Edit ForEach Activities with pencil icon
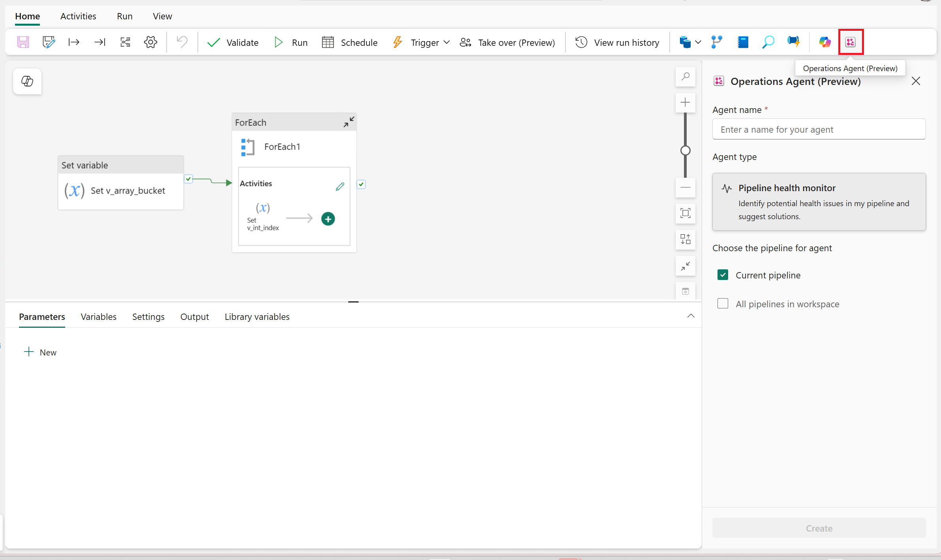The width and height of the screenshot is (941, 560). click(340, 186)
